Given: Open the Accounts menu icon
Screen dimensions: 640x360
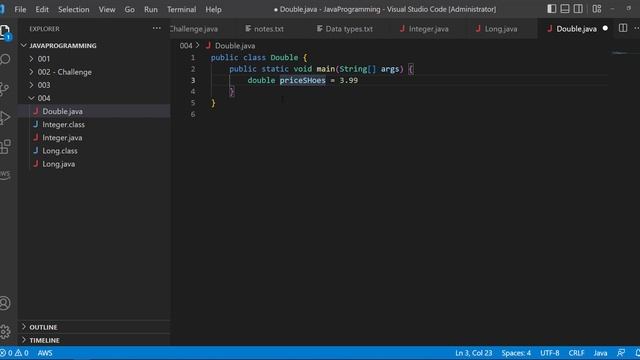Looking at the screenshot, I should pos(5,303).
